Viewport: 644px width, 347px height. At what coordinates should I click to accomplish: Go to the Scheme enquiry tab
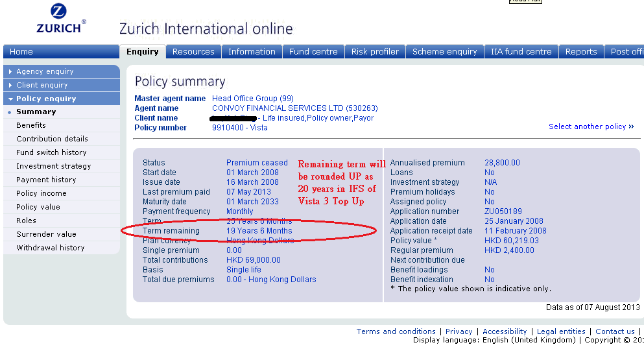(444, 52)
